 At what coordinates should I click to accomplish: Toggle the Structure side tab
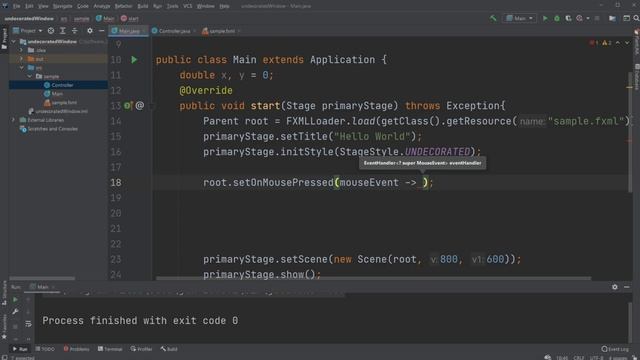(x=4, y=293)
